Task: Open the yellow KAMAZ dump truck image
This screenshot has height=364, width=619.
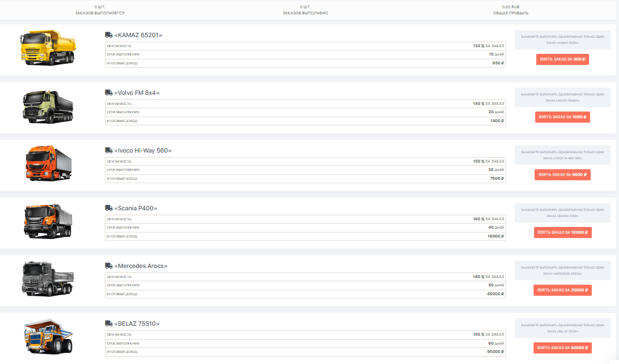Action: 48,48
